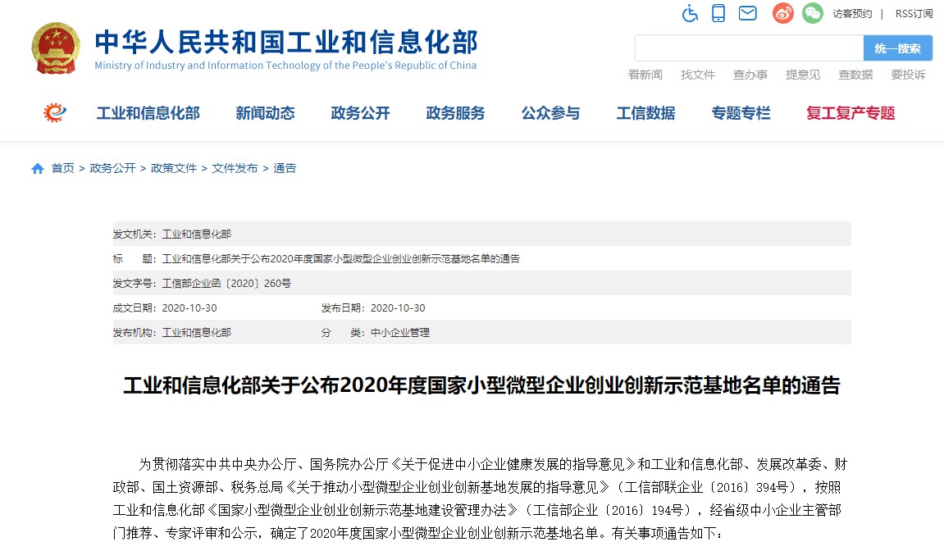
Task: Go to 工信数据 menu item
Action: (x=645, y=114)
